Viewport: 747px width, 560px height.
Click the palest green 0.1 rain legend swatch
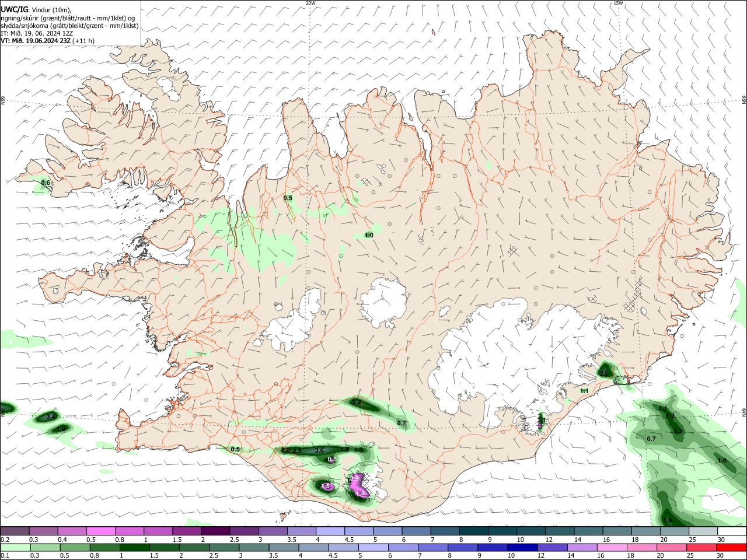[x=15, y=547]
